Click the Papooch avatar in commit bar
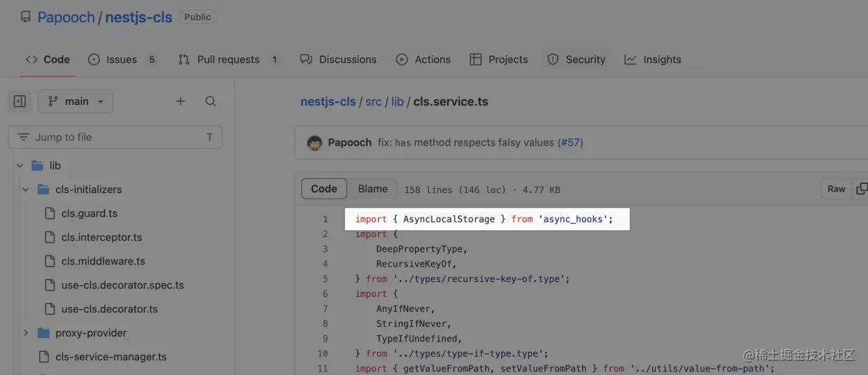The width and height of the screenshot is (868, 375). click(314, 143)
